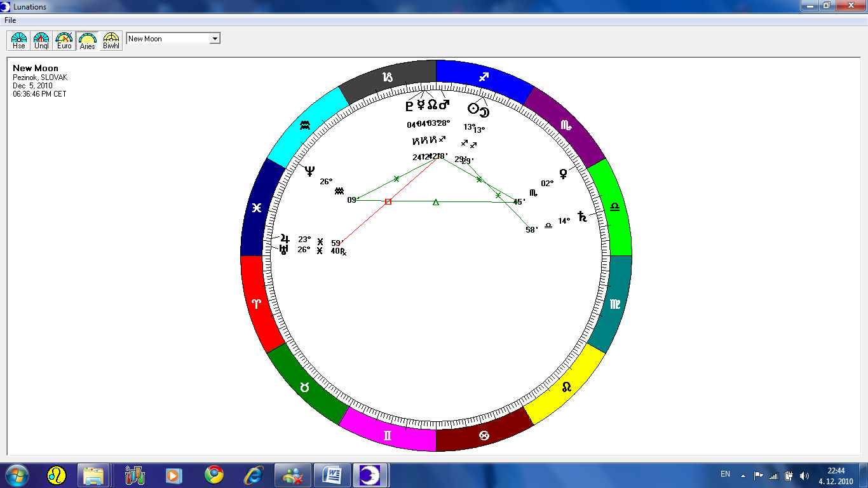Switch to the Unql wheel style
868x488 pixels.
pyautogui.click(x=41, y=41)
